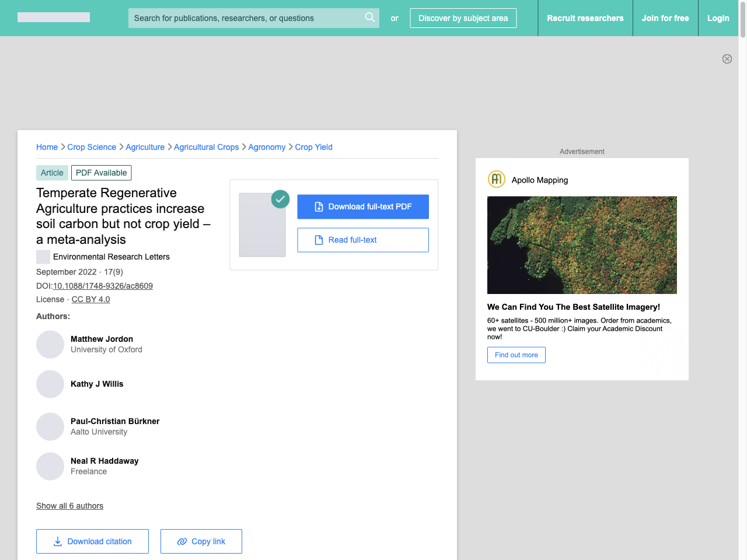Open the Crop Science breadcrumb link
Image resolution: width=747 pixels, height=560 pixels.
click(92, 147)
